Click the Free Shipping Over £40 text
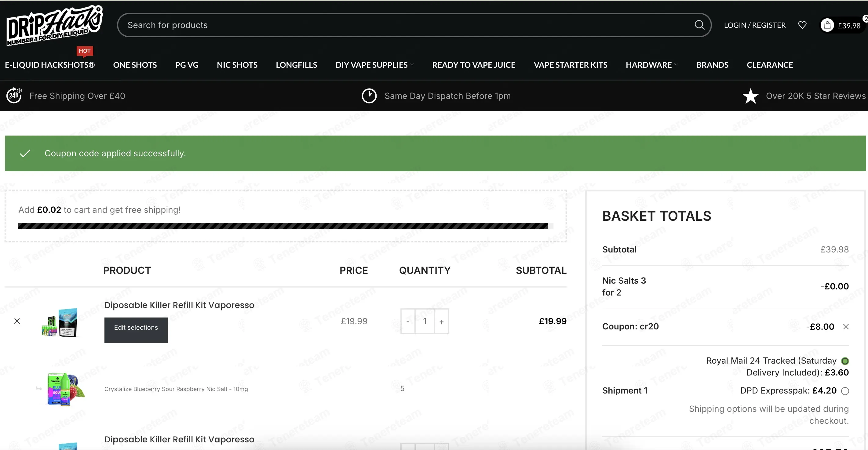This screenshot has height=450, width=868. [77, 96]
